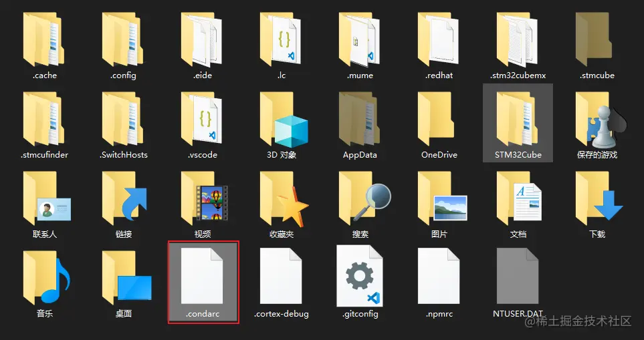The image size is (644, 340).
Task: Click the ".eide" name label
Action: [x=203, y=75]
